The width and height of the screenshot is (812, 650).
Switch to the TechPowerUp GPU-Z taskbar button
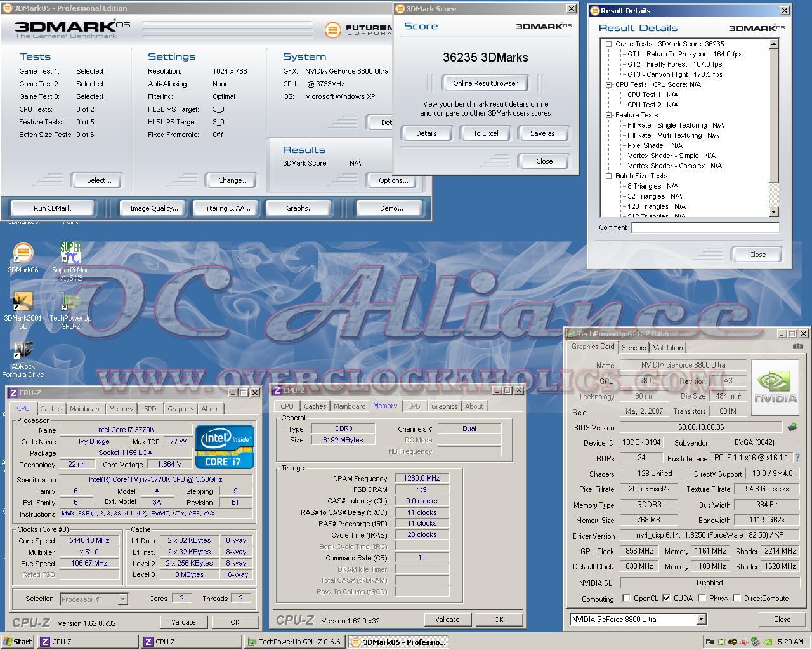point(295,642)
